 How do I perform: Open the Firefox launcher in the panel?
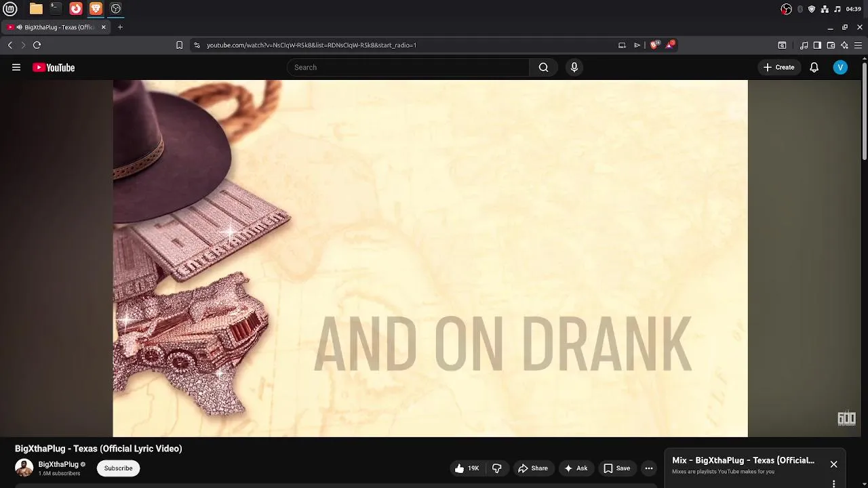(x=76, y=9)
